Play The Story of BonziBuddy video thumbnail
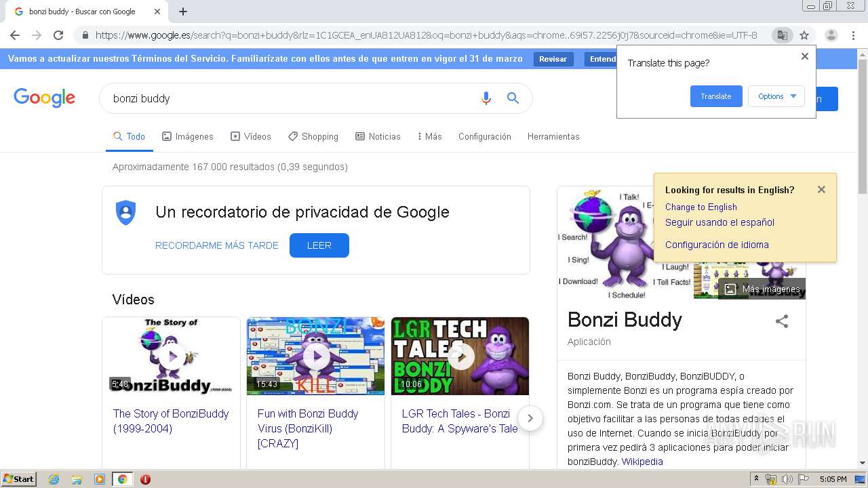868x488 pixels. pyautogui.click(x=171, y=356)
